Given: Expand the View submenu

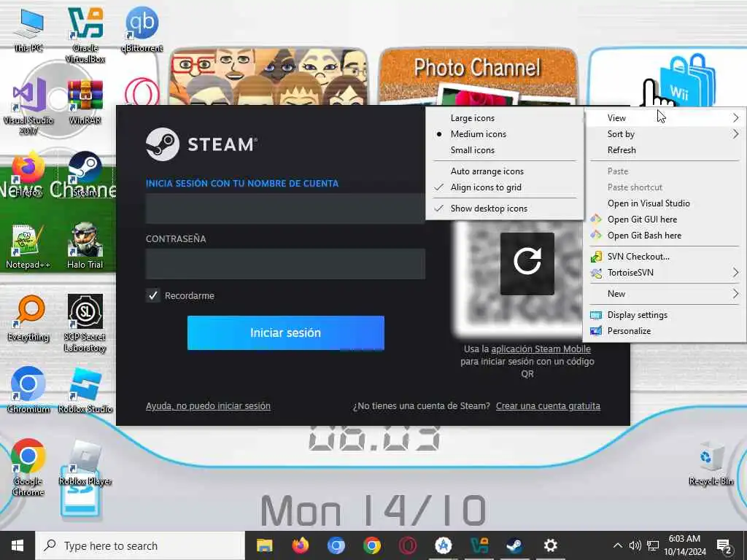Looking at the screenshot, I should pos(665,118).
